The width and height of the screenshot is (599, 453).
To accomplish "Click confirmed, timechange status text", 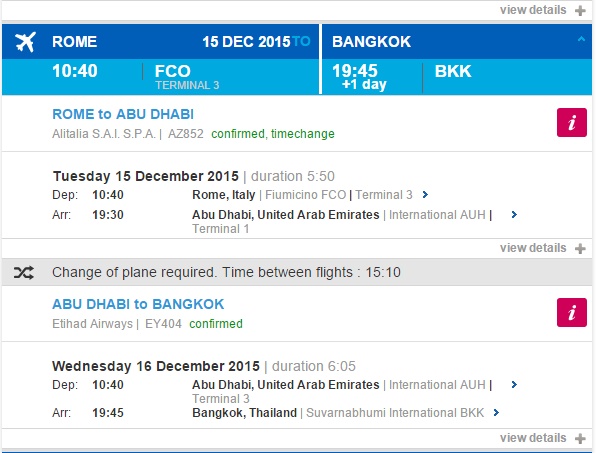I will [273, 134].
